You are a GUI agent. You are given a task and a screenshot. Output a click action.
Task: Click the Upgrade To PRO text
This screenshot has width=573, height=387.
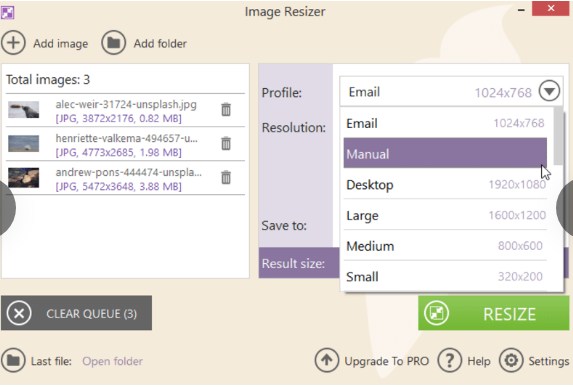pyautogui.click(x=387, y=361)
